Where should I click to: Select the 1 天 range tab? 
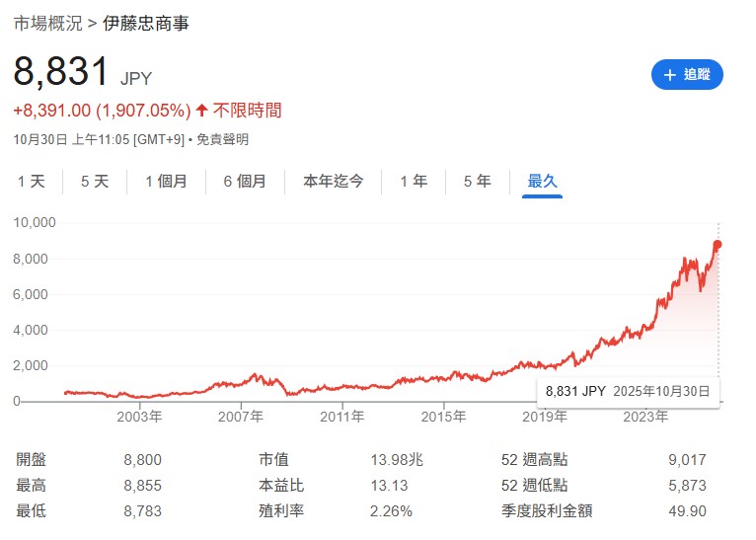pos(32,182)
